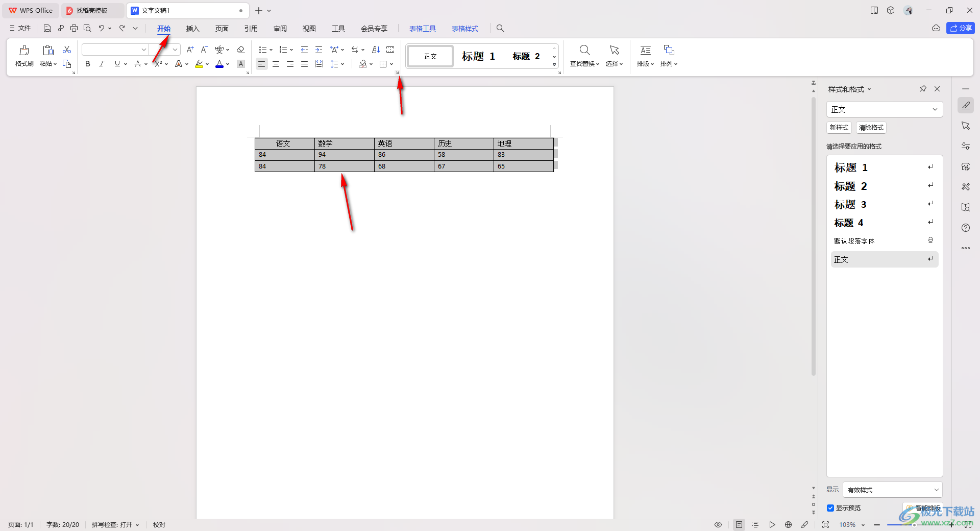The height and width of the screenshot is (531, 980).
Task: Click the 分享 share button
Action: (x=961, y=28)
